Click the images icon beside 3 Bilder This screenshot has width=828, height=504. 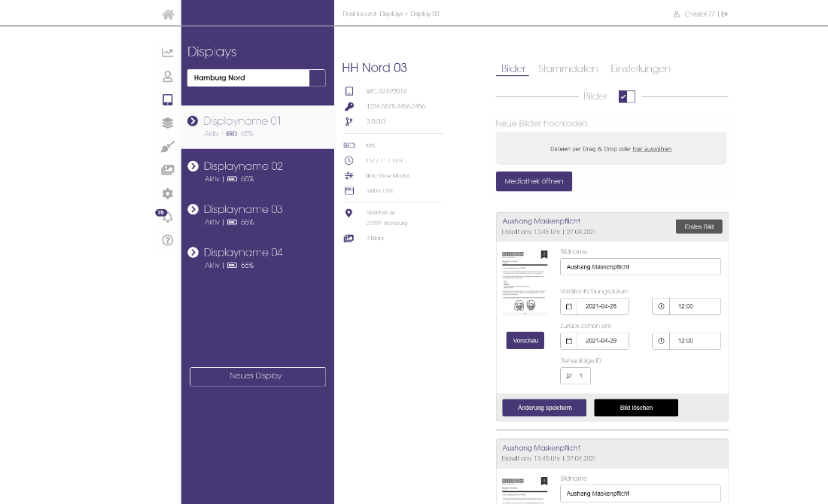click(x=349, y=238)
